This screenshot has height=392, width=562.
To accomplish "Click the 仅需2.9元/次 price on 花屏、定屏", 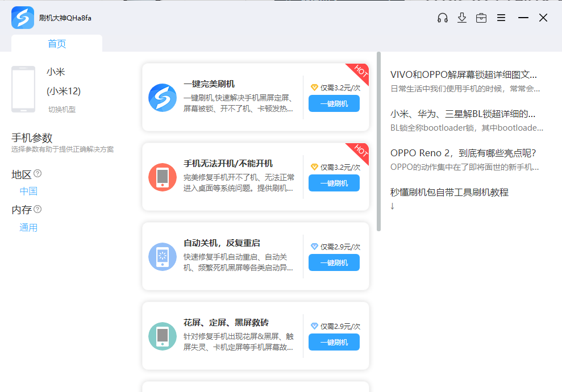I will 340,327.
